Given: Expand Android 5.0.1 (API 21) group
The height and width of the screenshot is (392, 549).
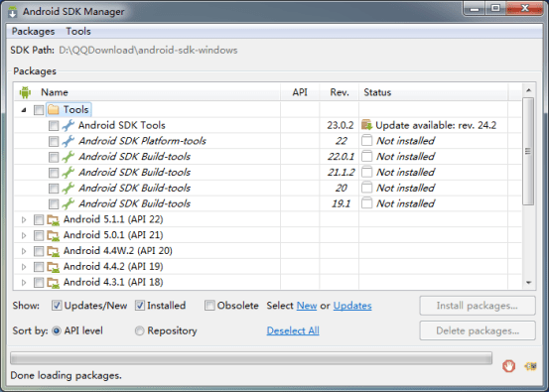Looking at the screenshot, I should pyautogui.click(x=24, y=235).
